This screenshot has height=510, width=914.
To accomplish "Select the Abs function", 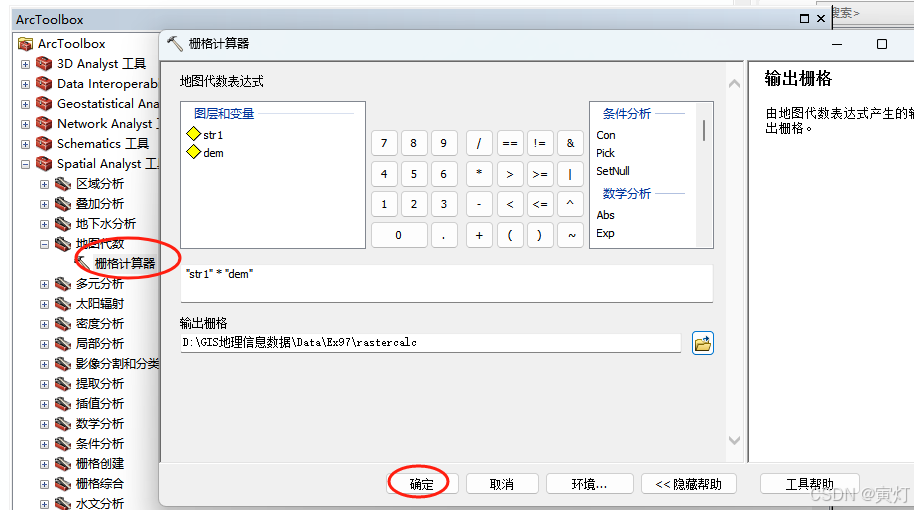I will point(606,215).
